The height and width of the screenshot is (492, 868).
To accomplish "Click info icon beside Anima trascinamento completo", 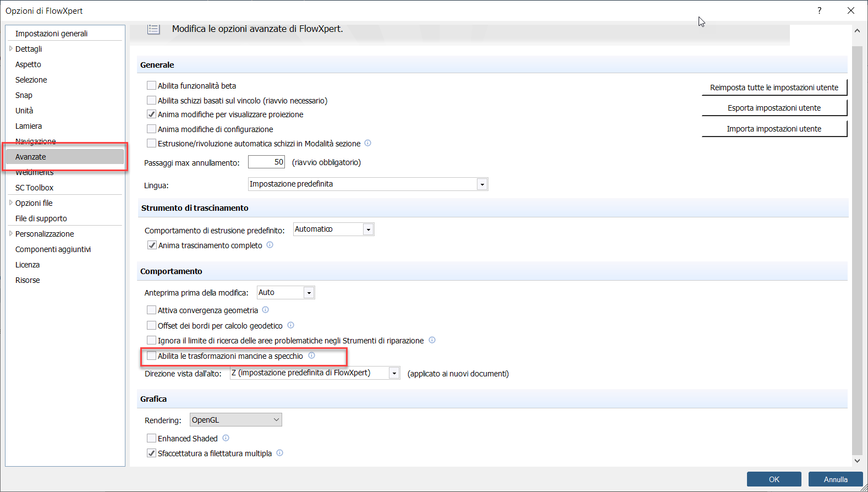I will click(270, 245).
